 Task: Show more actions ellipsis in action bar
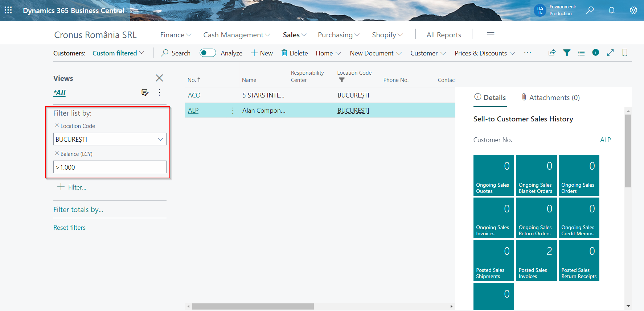tap(528, 53)
